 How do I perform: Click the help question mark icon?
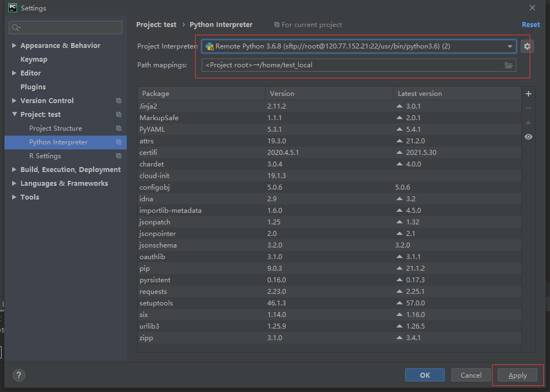pyautogui.click(x=19, y=375)
